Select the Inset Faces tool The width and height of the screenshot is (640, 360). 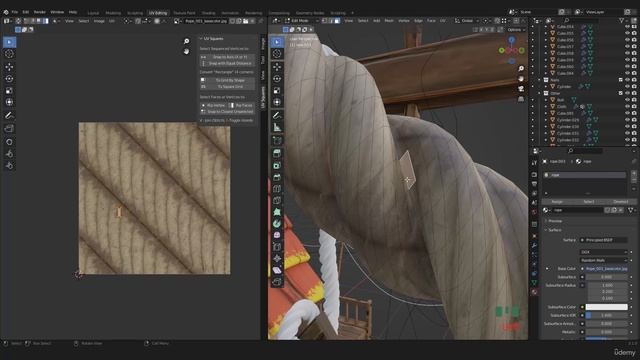277,165
